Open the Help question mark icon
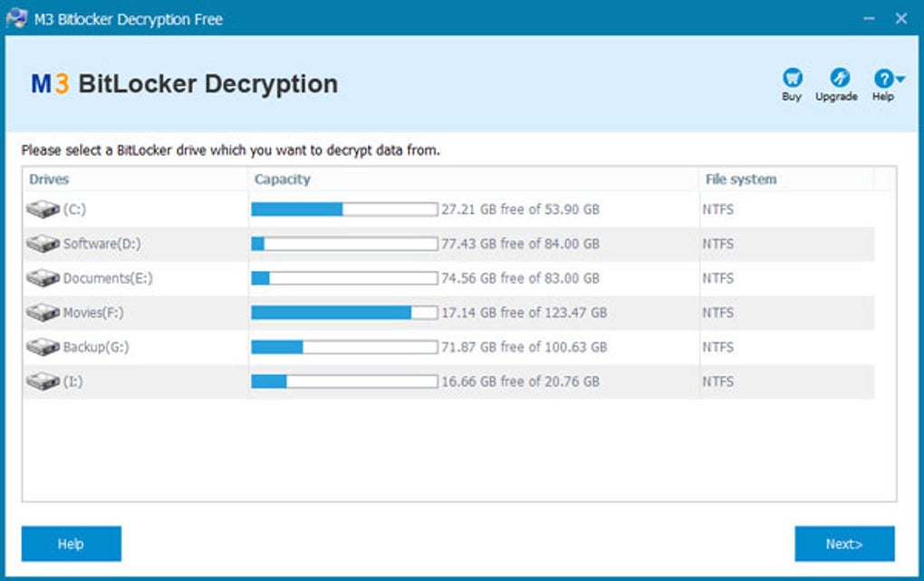 pyautogui.click(x=883, y=78)
